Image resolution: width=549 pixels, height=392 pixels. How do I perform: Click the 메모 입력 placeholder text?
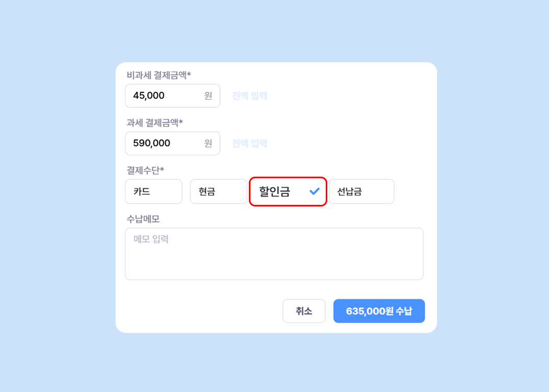(x=151, y=239)
